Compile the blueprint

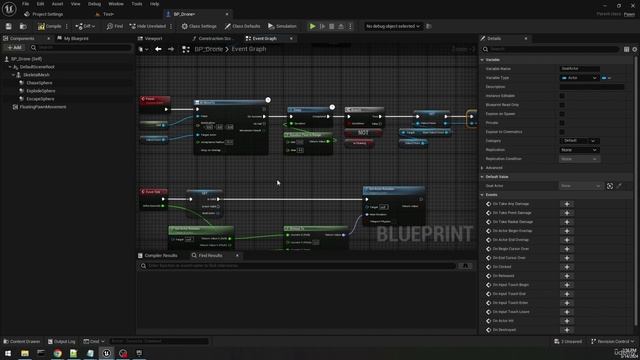click(x=49, y=26)
